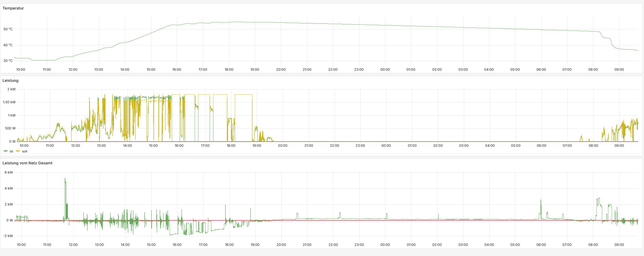Click the 16:00 tick in Temperatur panel
Viewport: 644px width, 256px height.
coord(177,70)
